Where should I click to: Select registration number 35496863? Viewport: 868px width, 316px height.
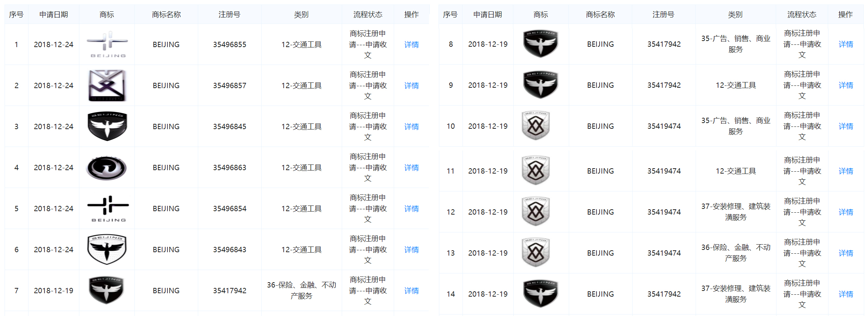pos(229,167)
